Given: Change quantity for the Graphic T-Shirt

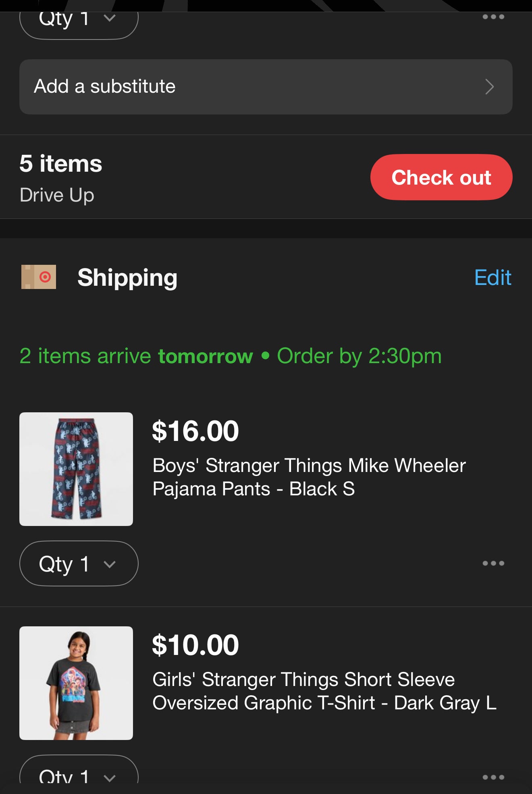Looking at the screenshot, I should point(79,775).
